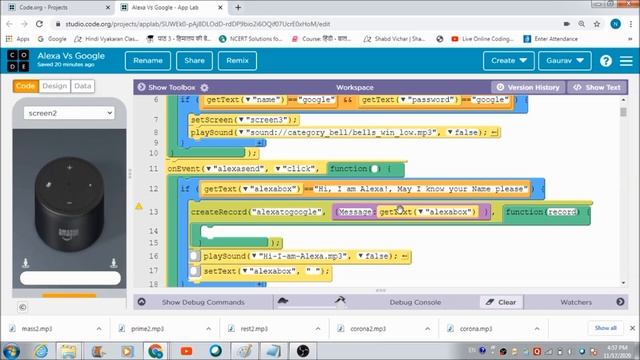Open OBS Studio from the taskbar
This screenshot has height=360, width=640.
303,351
